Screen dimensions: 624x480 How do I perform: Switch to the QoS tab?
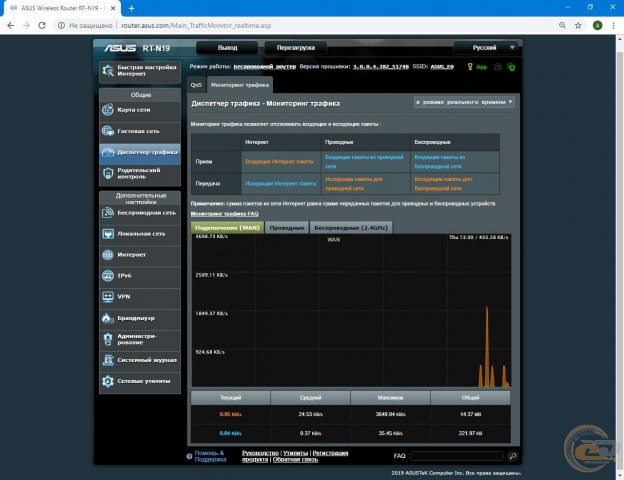pos(196,85)
